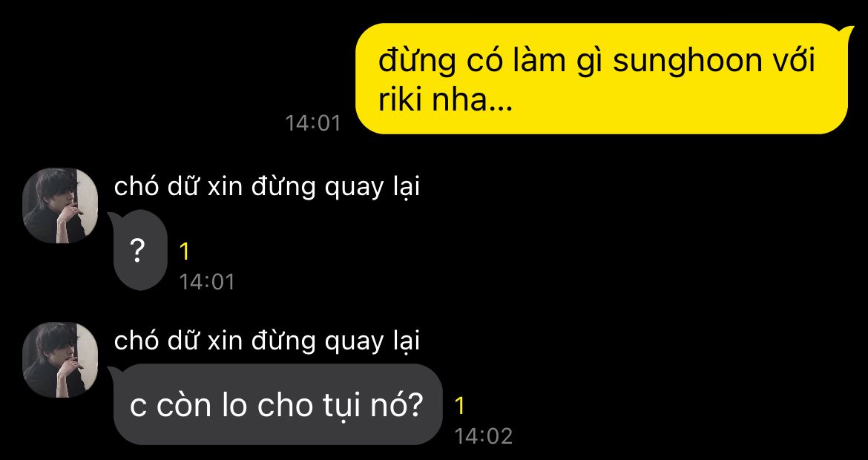Tap the sender name above the last gray message

(x=267, y=341)
